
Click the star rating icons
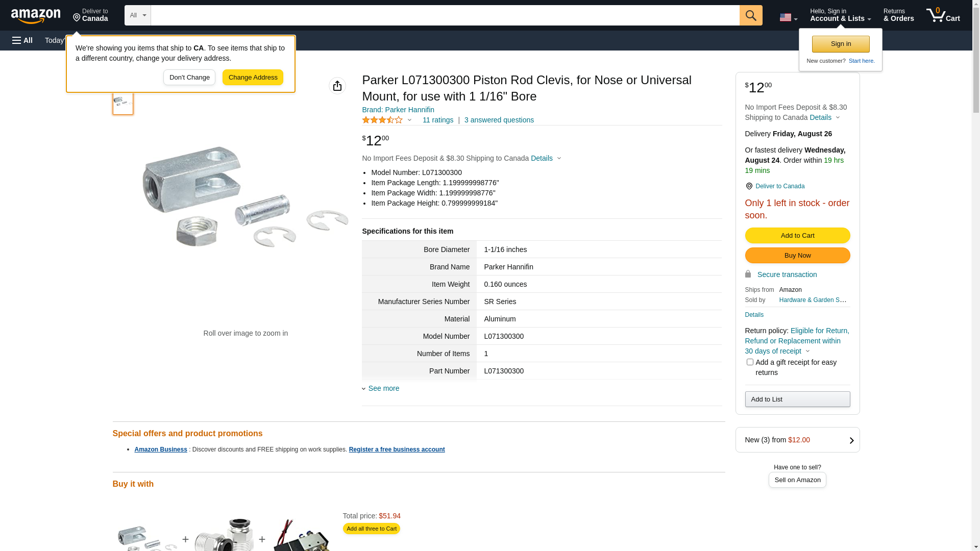coord(382,120)
